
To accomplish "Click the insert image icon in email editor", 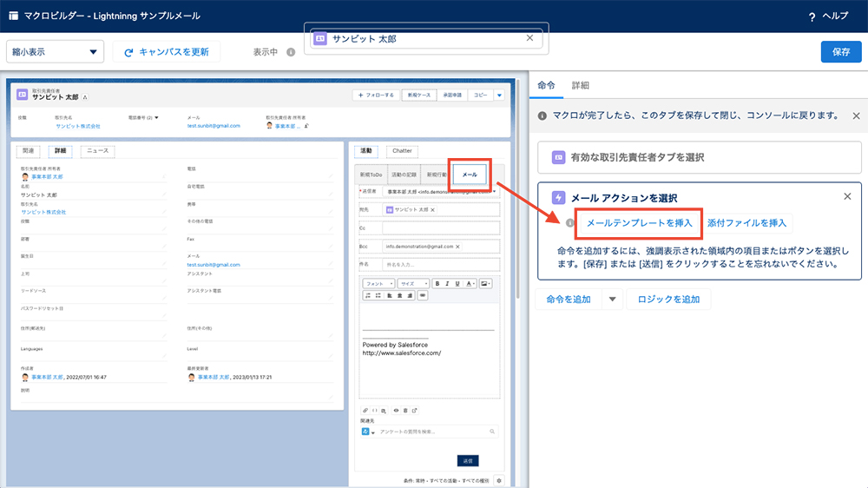I will pyautogui.click(x=485, y=284).
